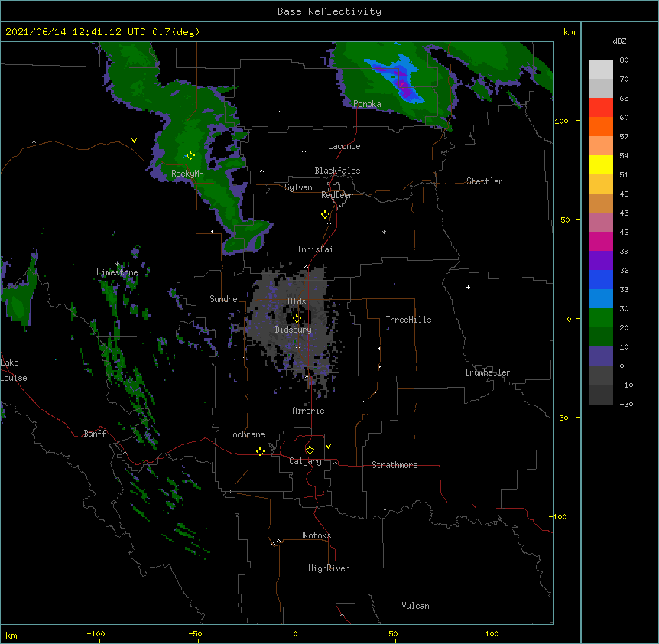The width and height of the screenshot is (659, 644).
Task: Click the Lake Louise label
Action: click(14, 370)
